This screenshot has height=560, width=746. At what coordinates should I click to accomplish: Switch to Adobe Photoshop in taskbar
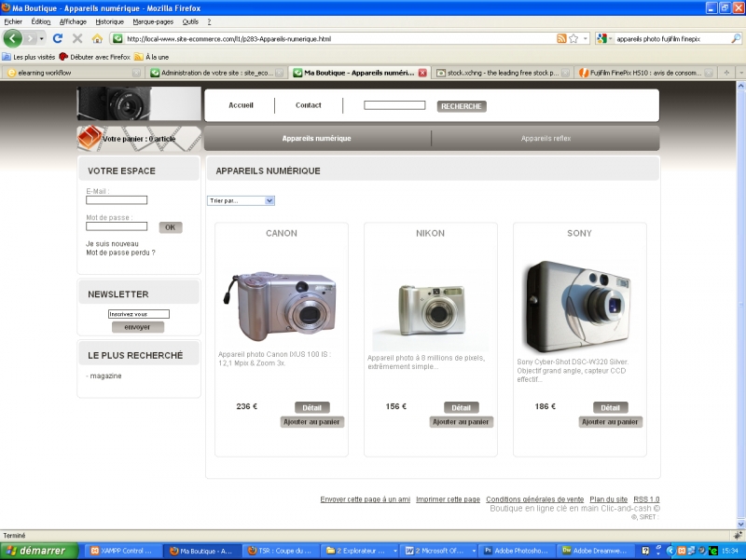[x=518, y=551]
